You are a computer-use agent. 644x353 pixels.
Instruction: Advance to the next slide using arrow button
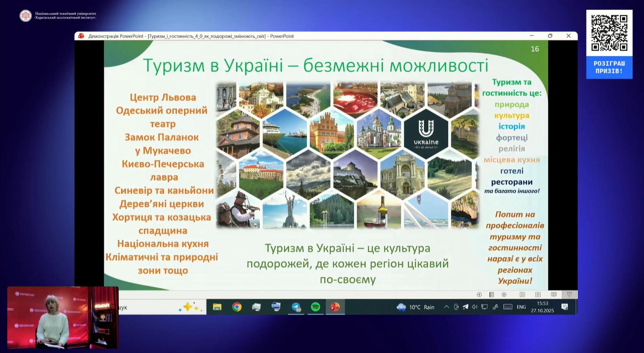click(504, 295)
